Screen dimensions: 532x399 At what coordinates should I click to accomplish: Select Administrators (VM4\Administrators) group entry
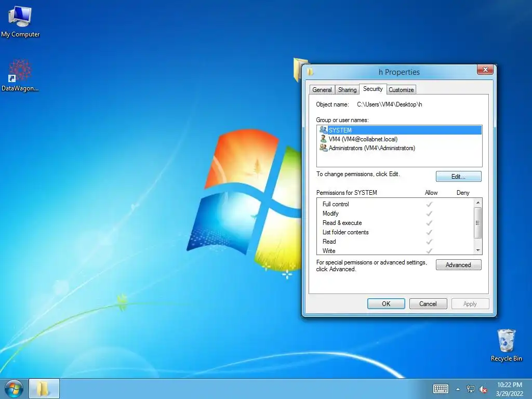[400, 148]
